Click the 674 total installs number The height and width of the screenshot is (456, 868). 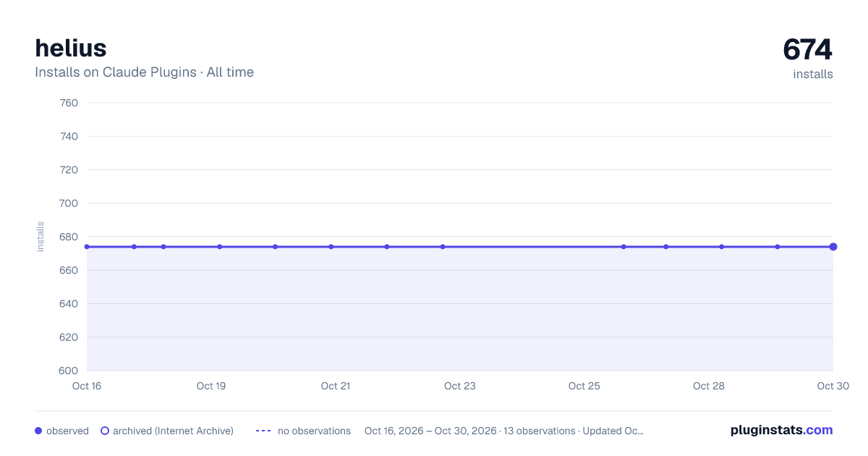click(808, 50)
